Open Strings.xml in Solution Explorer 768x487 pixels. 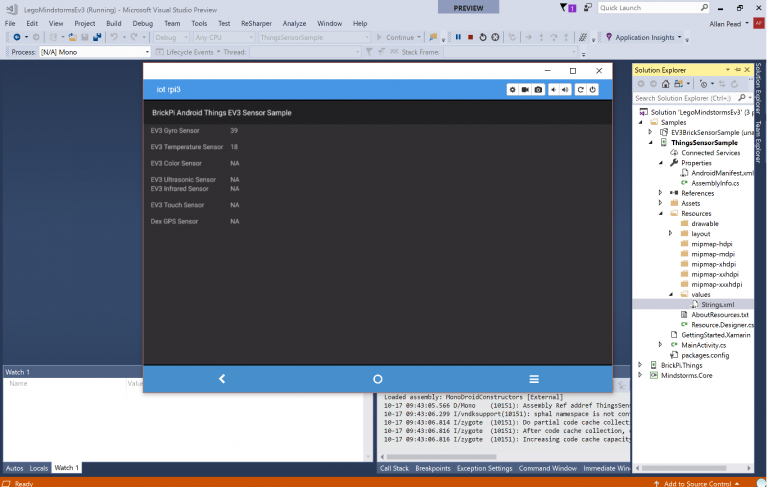coord(717,304)
